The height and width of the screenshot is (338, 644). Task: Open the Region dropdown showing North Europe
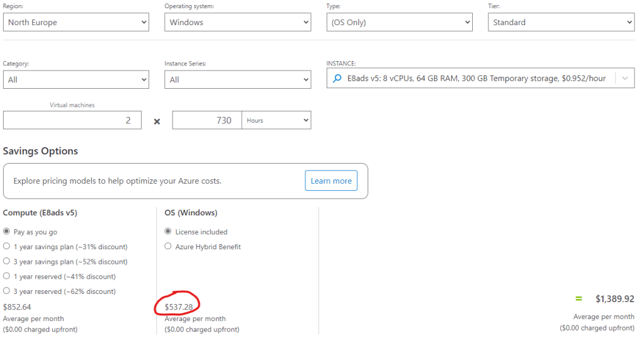click(76, 23)
